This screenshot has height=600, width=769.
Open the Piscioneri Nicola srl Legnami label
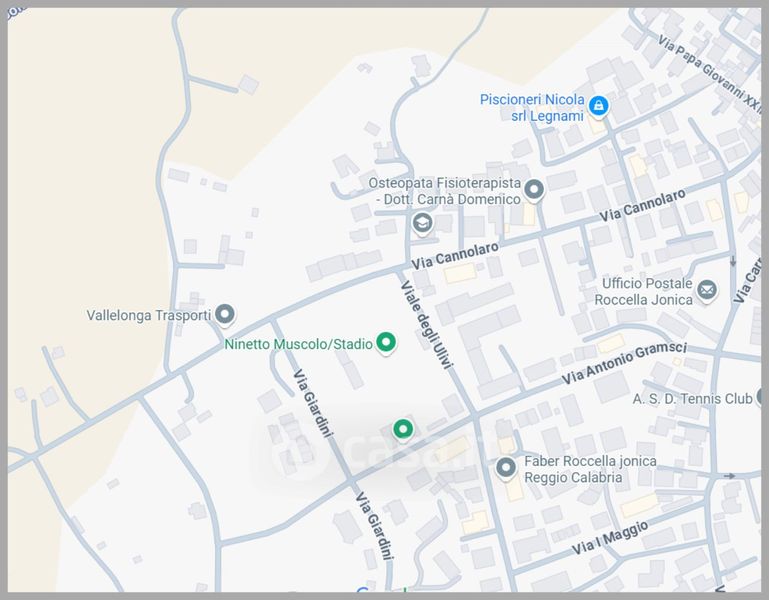tap(530, 108)
